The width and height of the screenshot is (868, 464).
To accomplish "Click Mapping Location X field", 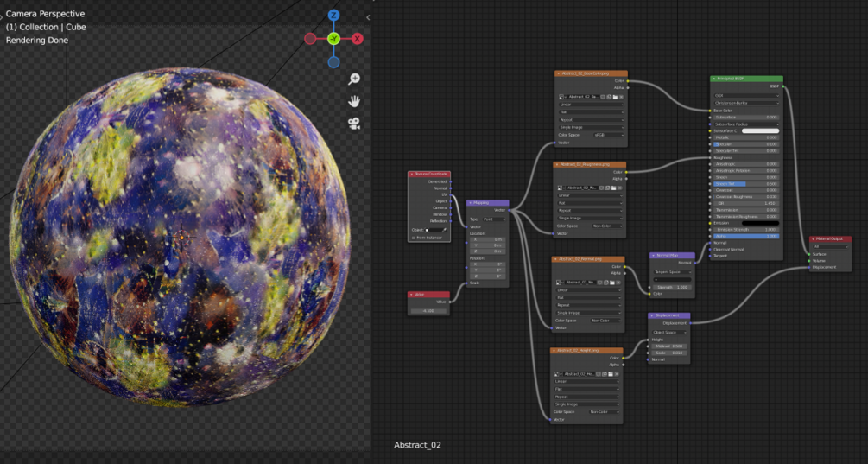I will tap(488, 239).
